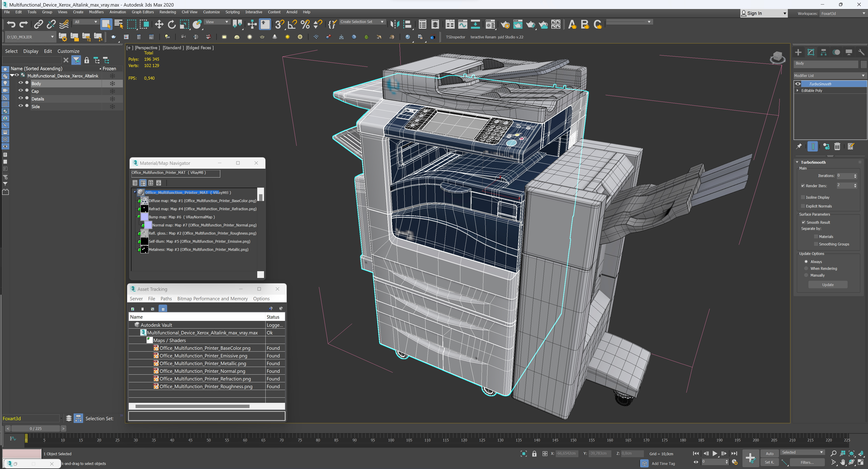This screenshot has width=868, height=469.
Task: Select the When Rendering radio option
Action: (806, 268)
